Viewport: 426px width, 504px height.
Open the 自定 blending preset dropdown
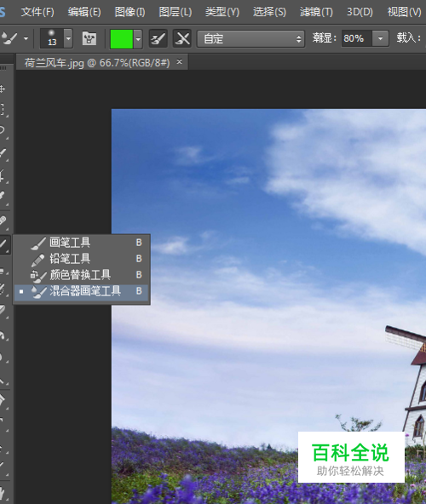(250, 39)
